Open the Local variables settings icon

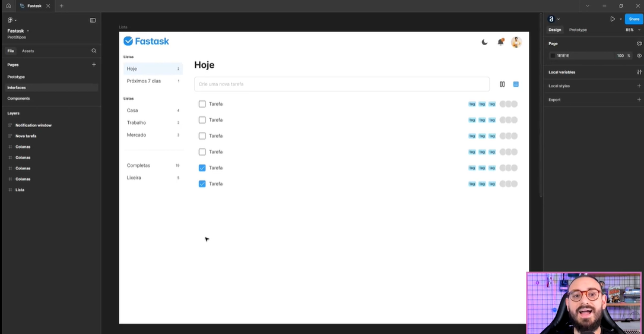coord(639,72)
